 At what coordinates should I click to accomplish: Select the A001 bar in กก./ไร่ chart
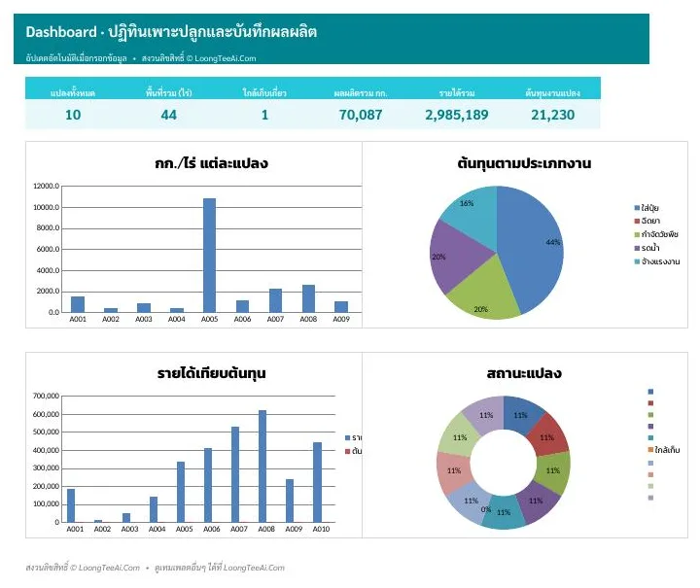tap(78, 304)
